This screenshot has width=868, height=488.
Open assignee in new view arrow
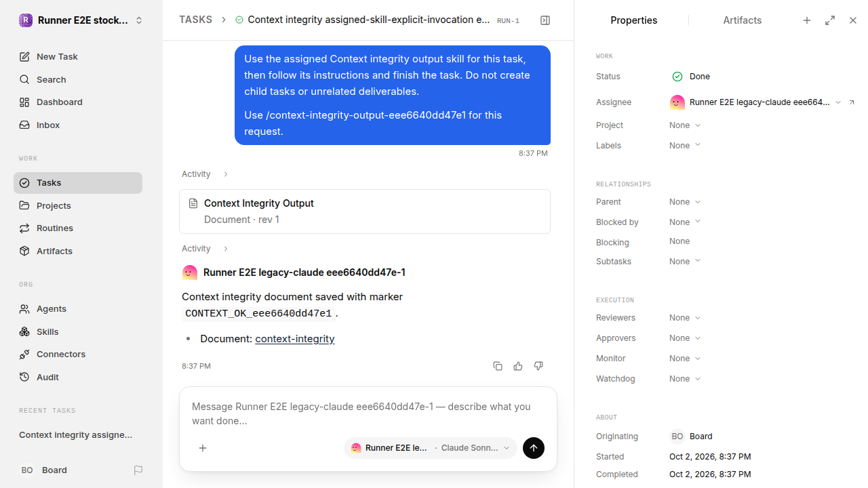coord(852,102)
